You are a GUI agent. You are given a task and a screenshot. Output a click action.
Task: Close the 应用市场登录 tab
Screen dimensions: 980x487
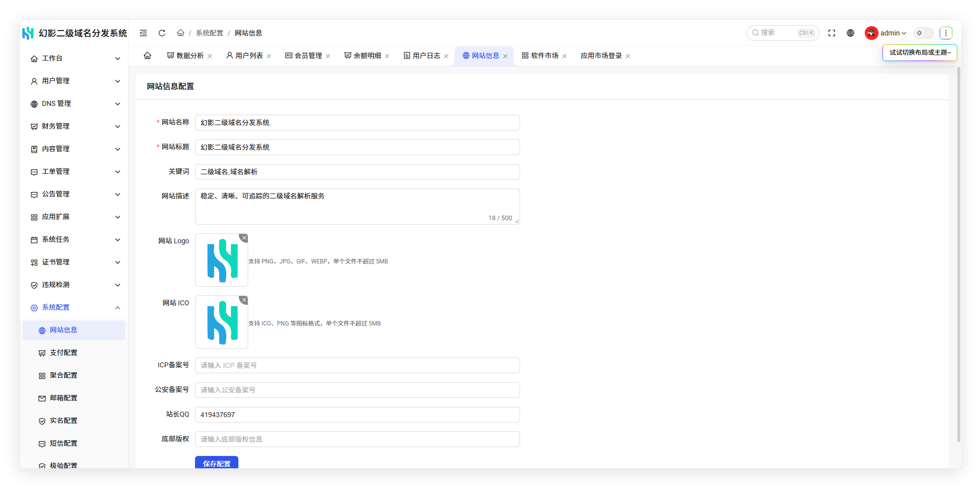coord(628,56)
